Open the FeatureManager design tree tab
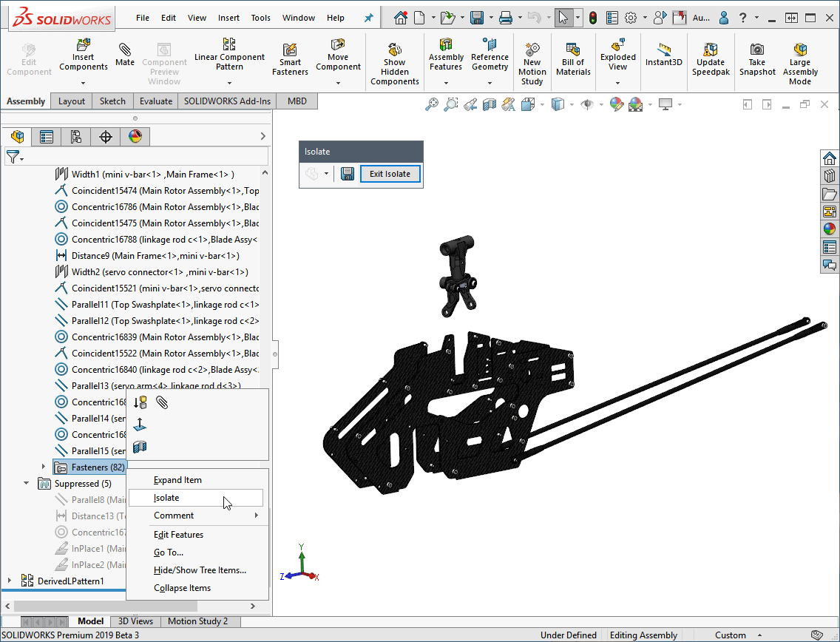 17,137
